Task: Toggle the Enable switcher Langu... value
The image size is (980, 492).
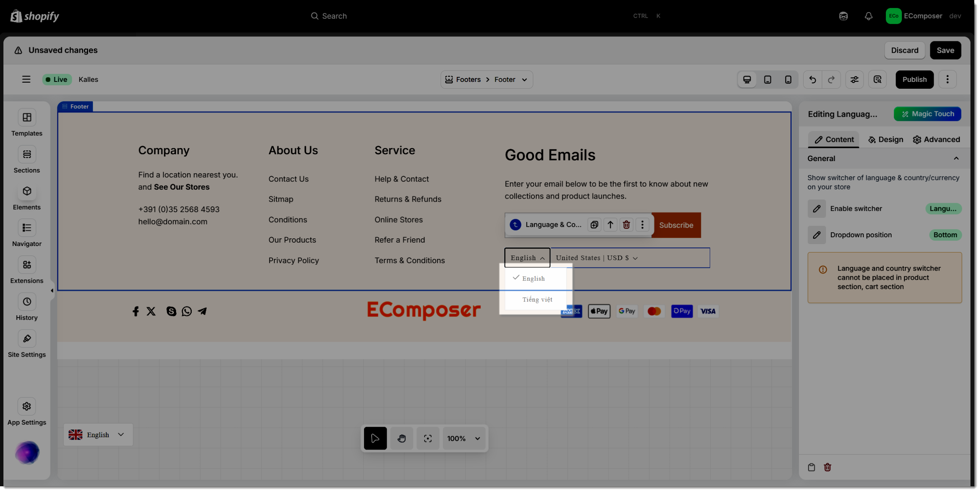Action: click(943, 209)
